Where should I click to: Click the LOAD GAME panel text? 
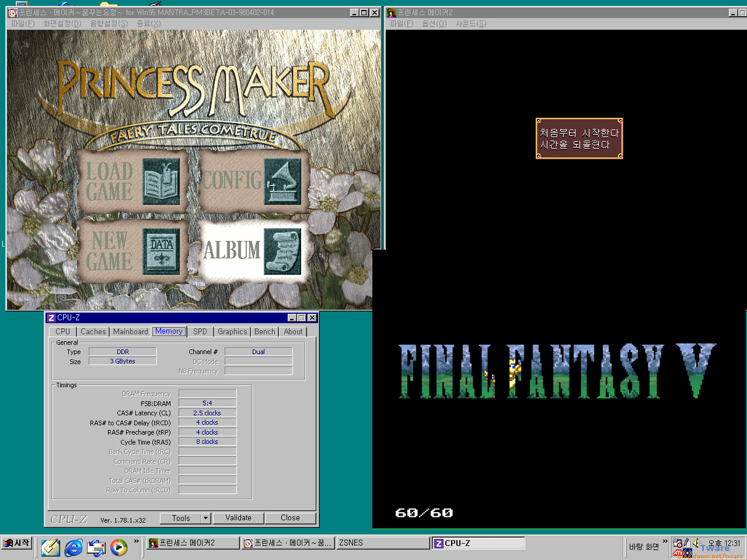click(x=109, y=181)
